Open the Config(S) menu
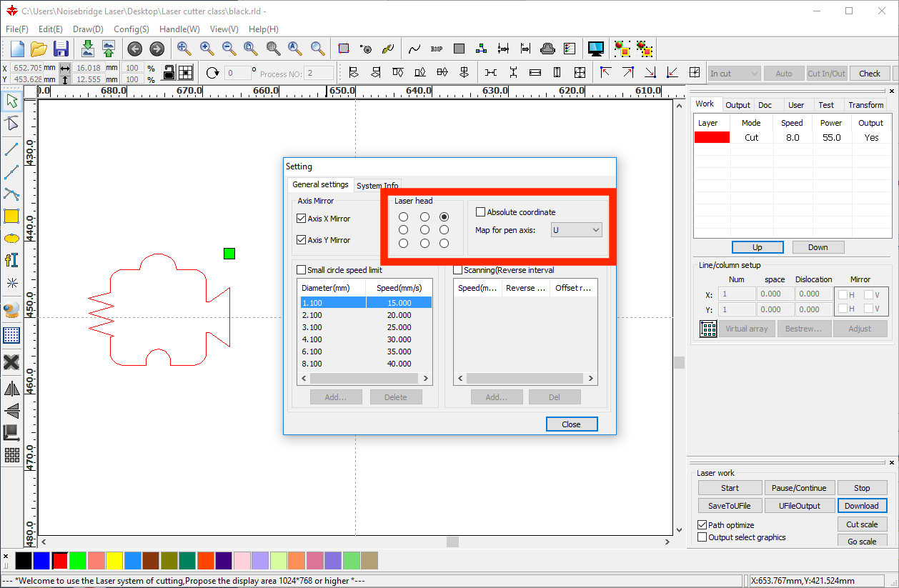The height and width of the screenshot is (588, 899). [131, 29]
